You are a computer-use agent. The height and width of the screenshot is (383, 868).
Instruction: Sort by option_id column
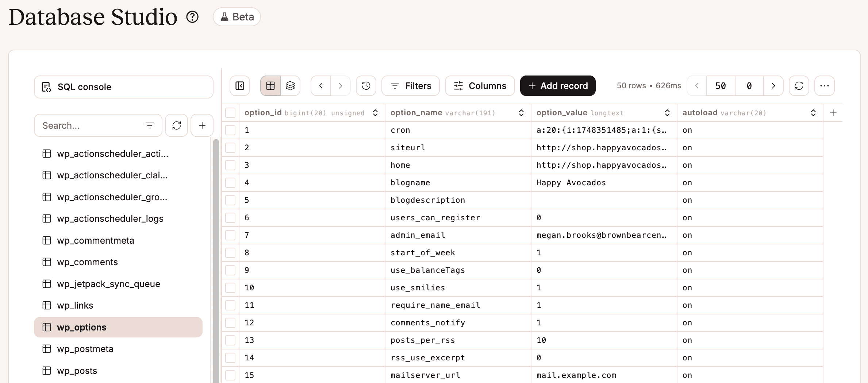tap(375, 113)
